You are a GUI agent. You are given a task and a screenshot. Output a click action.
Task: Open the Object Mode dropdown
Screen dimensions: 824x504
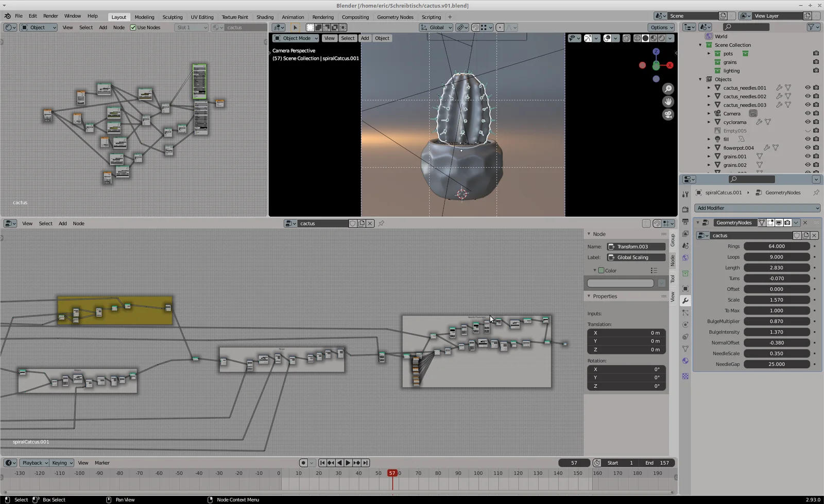tap(295, 38)
